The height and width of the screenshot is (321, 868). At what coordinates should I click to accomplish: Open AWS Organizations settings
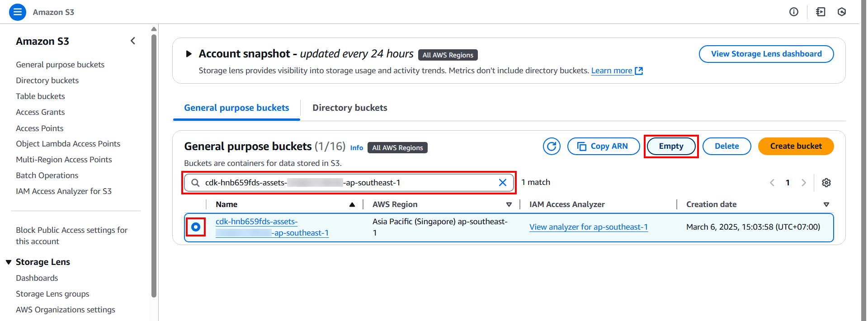click(66, 310)
